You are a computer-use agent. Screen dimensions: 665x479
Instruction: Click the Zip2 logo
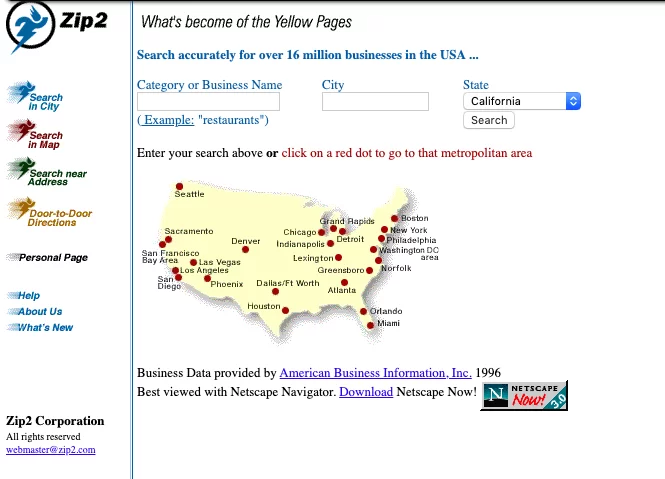pos(56,27)
